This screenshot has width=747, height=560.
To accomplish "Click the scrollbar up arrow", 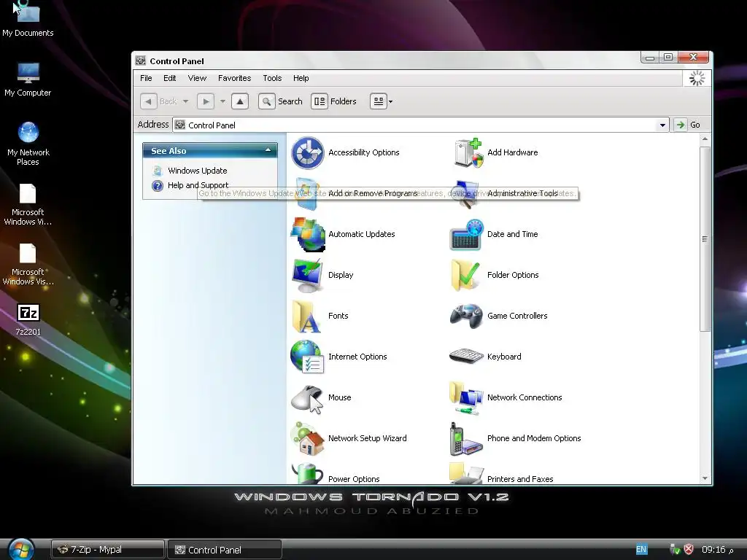I will [705, 139].
